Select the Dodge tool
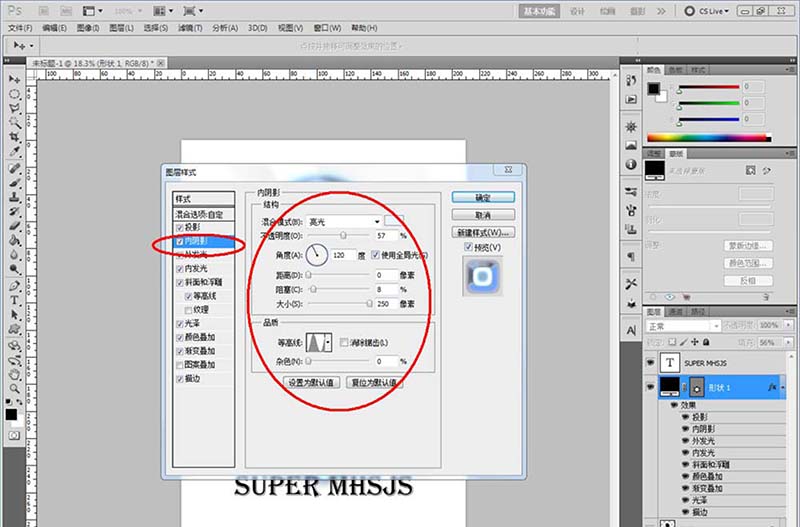This screenshot has height=527, width=800. click(14, 268)
